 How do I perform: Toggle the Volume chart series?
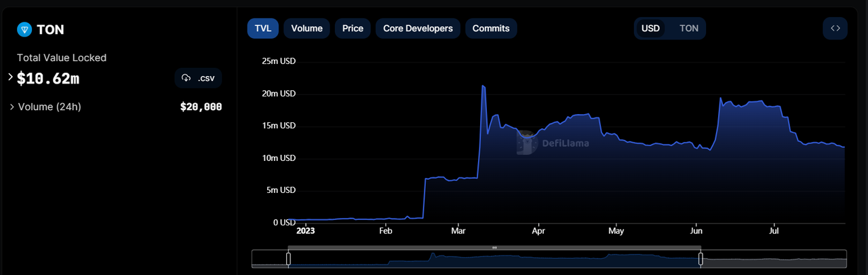coord(307,29)
